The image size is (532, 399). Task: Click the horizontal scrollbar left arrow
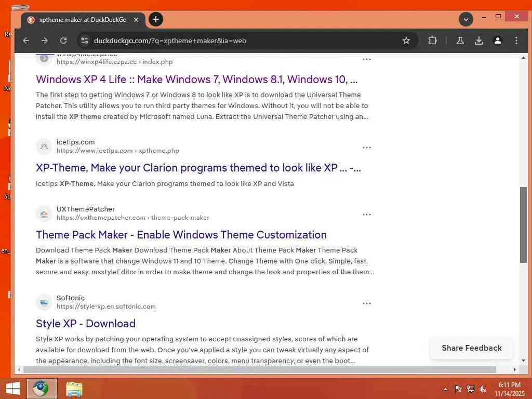(19, 369)
